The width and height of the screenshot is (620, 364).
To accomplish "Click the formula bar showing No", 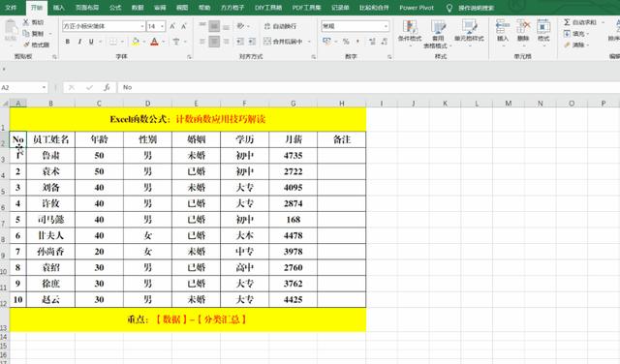I will coord(368,87).
